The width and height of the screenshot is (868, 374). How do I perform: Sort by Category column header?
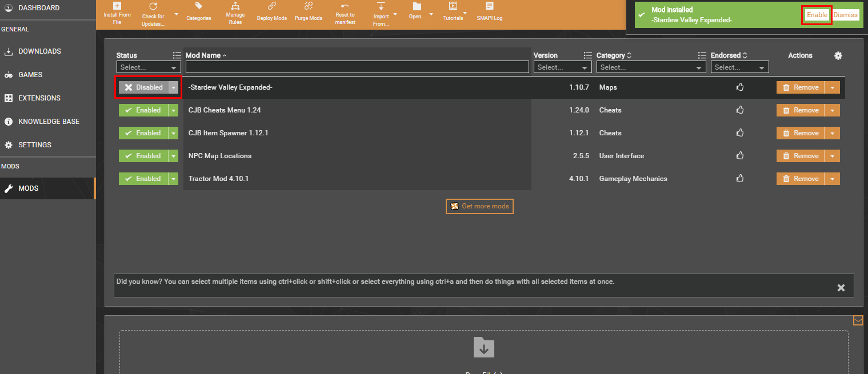tap(614, 55)
